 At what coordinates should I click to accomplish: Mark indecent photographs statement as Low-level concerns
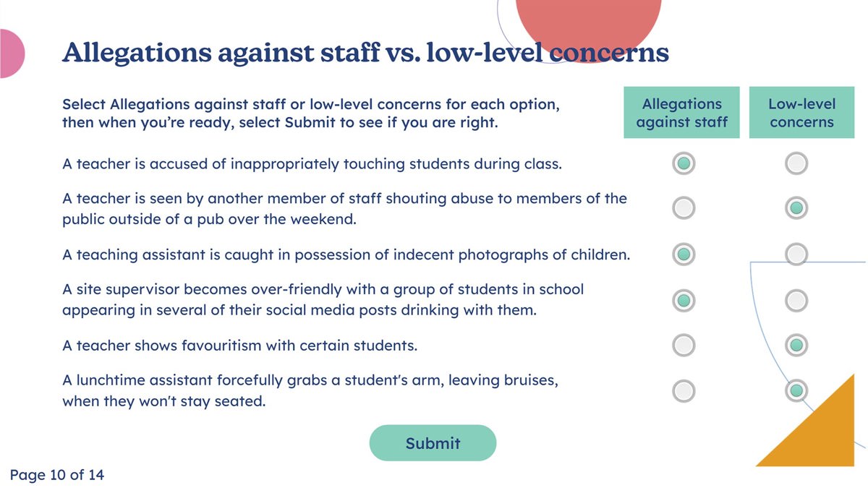point(796,254)
